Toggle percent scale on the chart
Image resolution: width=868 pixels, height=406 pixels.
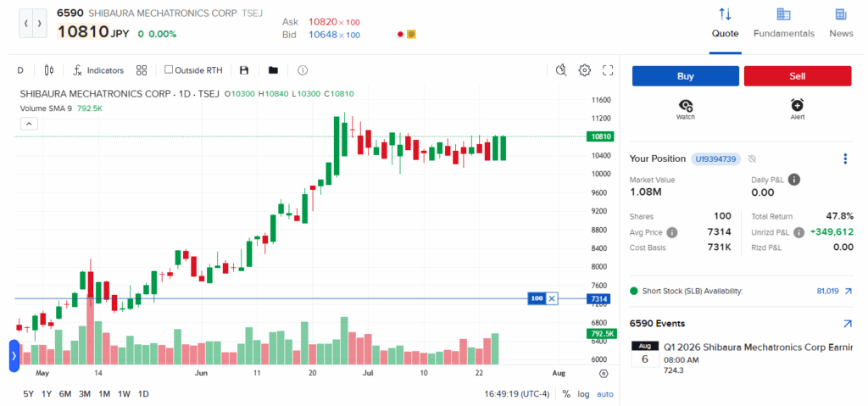click(x=566, y=394)
